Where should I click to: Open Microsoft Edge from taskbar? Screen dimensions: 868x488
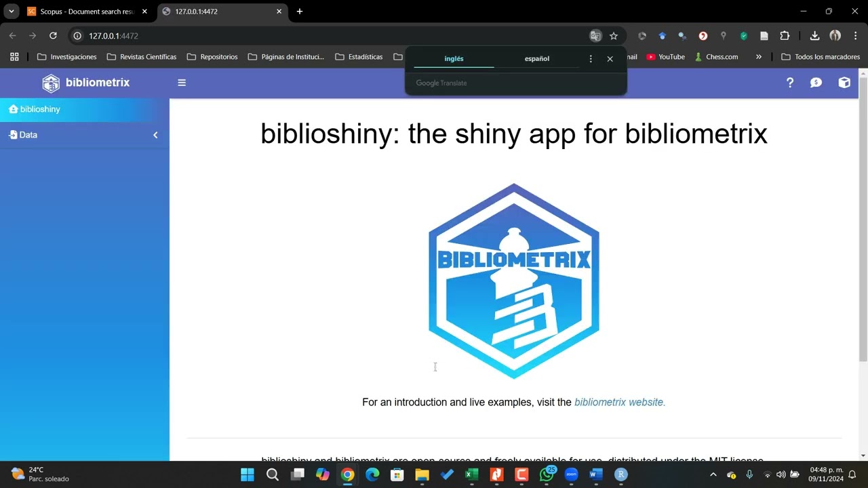tap(372, 474)
